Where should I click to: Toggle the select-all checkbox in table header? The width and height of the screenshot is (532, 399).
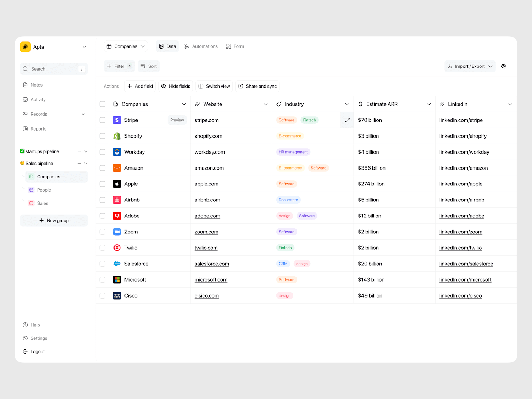pyautogui.click(x=102, y=104)
